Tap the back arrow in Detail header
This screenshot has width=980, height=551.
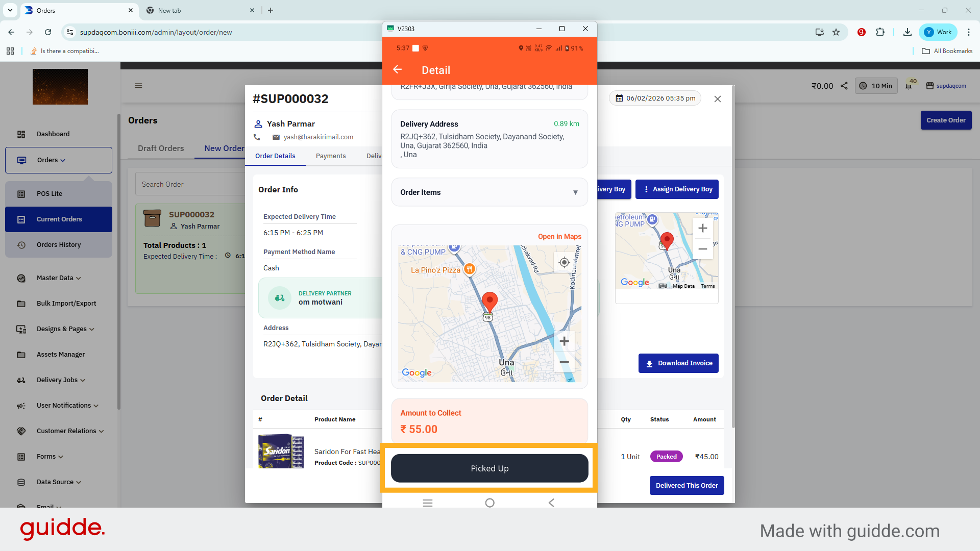point(398,69)
